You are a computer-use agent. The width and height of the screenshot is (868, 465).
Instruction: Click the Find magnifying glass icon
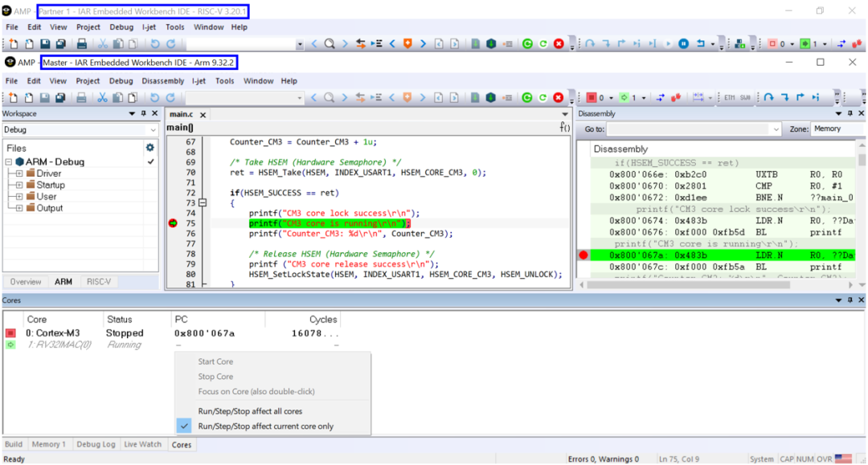pos(328,96)
